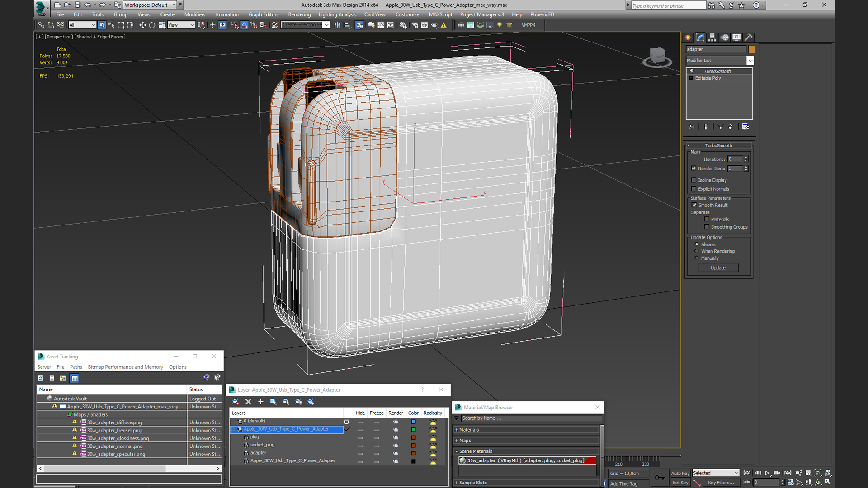Toggle Smooth Result checkbox
868x488 pixels.
(694, 205)
